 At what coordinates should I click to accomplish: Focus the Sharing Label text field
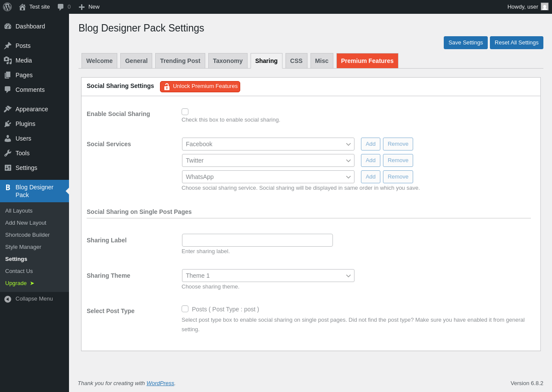(257, 240)
